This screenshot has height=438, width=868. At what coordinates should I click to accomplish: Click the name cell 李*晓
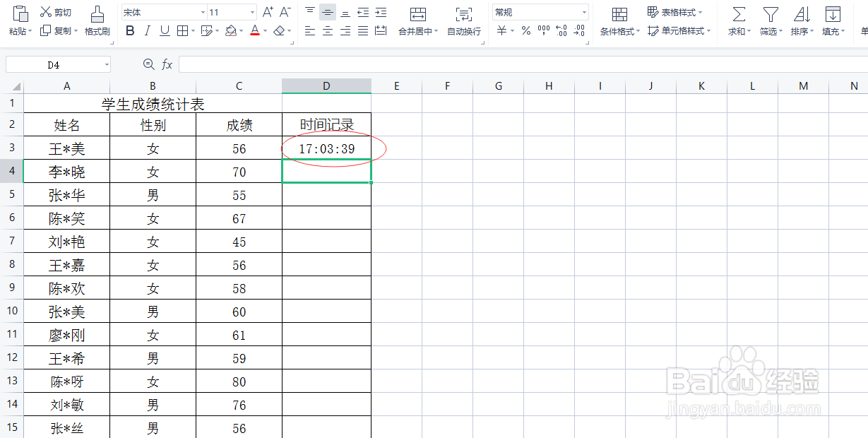click(x=66, y=172)
